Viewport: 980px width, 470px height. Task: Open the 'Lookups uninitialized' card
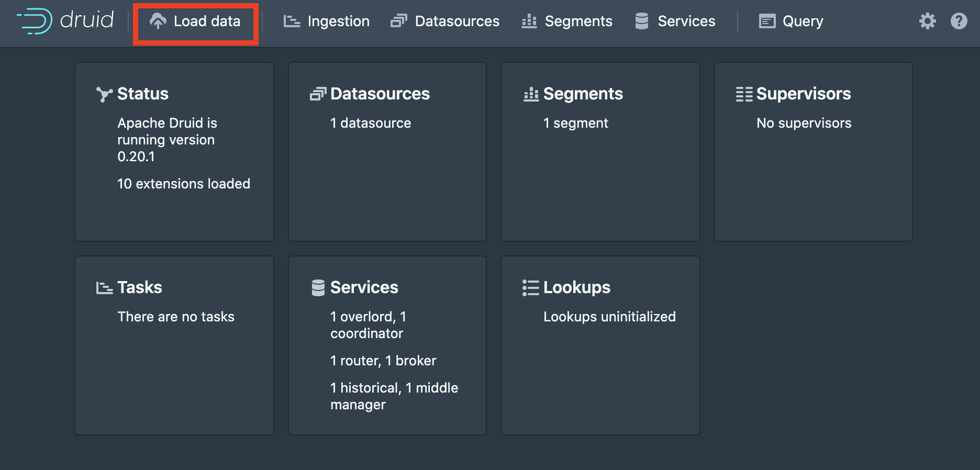[x=609, y=317]
